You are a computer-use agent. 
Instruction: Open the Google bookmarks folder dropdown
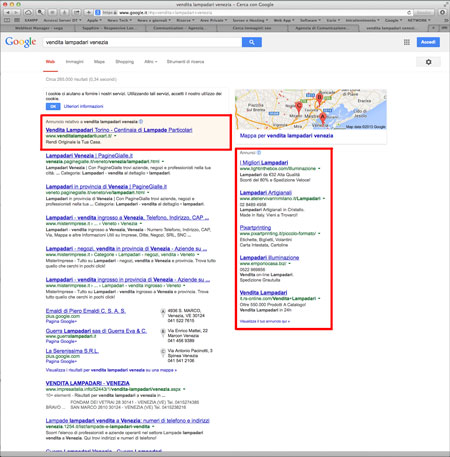[393, 20]
